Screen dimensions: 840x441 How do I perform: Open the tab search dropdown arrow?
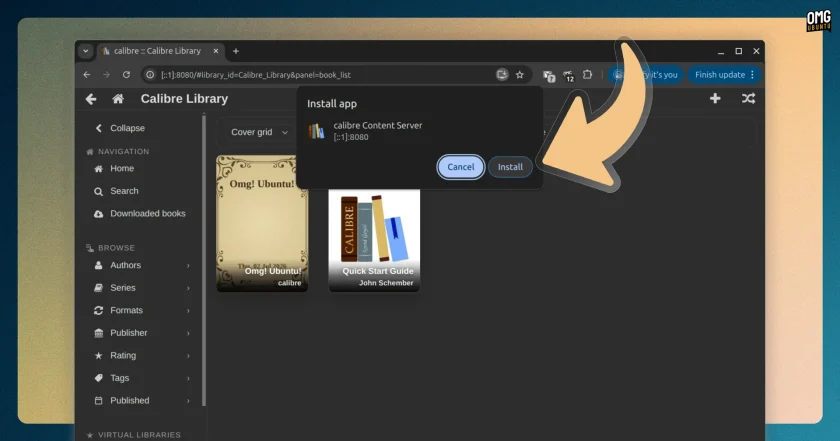86,51
